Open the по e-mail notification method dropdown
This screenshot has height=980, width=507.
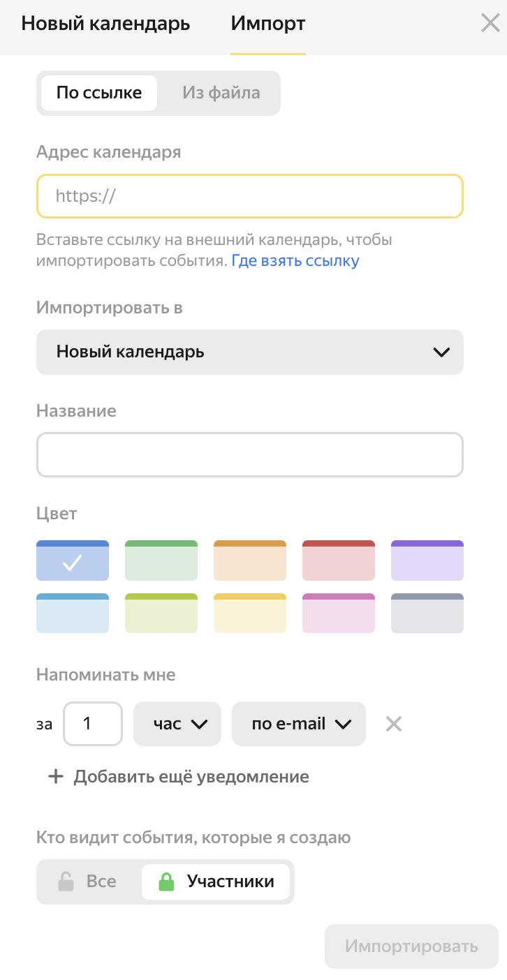click(x=299, y=724)
